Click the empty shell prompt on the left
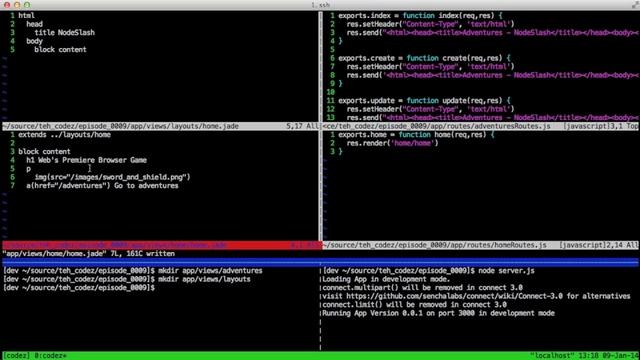This screenshot has height=360, width=640. tap(79, 288)
